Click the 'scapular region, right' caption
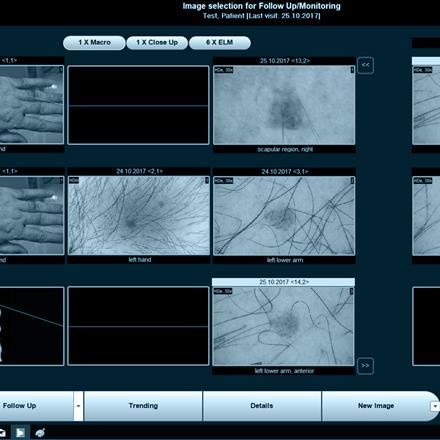Screen dimensions: 440x440 (x=285, y=149)
